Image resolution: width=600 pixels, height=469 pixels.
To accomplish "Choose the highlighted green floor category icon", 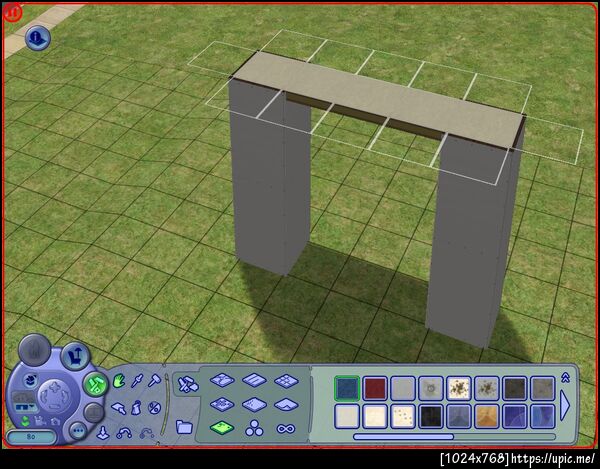I will 222,428.
